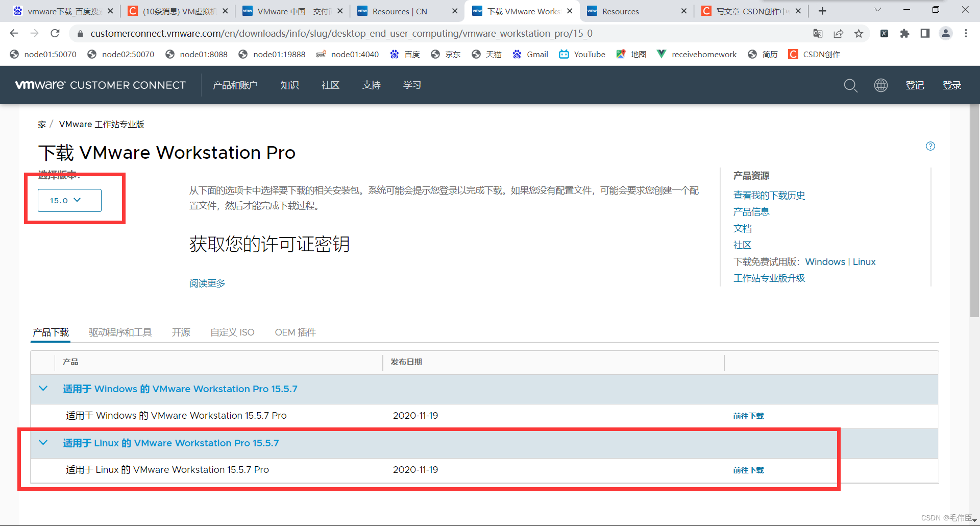Click the VMware site search icon
980x526 pixels.
(850, 85)
